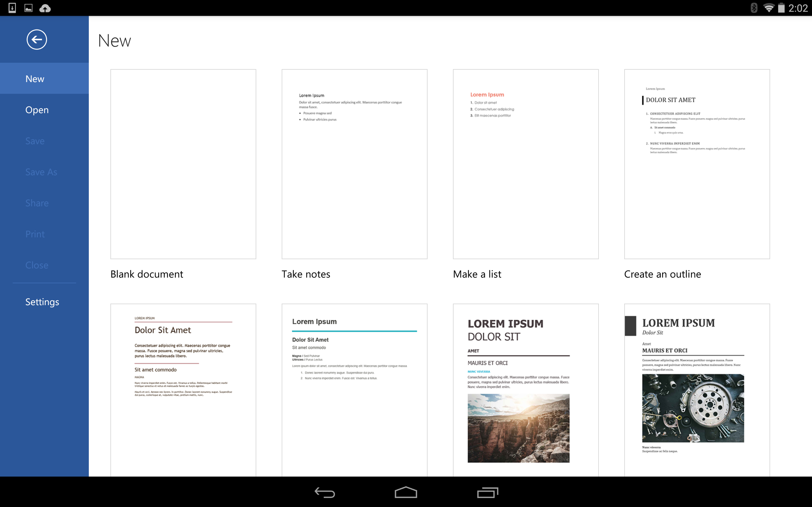The width and height of the screenshot is (812, 507).
Task: Open the Settings from the sidebar
Action: click(x=42, y=301)
